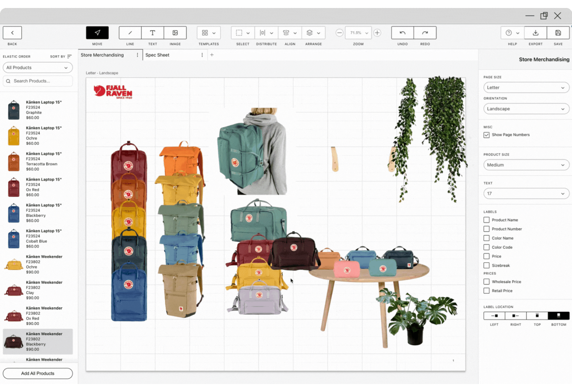Set label location to Top
This screenshot has width=572, height=392.
[537, 315]
